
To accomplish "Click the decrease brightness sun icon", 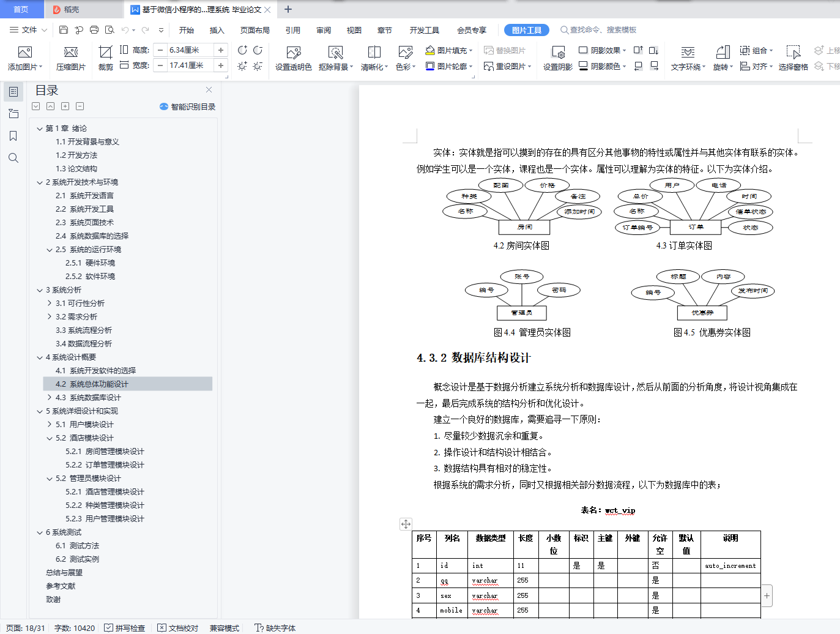I will tap(258, 65).
